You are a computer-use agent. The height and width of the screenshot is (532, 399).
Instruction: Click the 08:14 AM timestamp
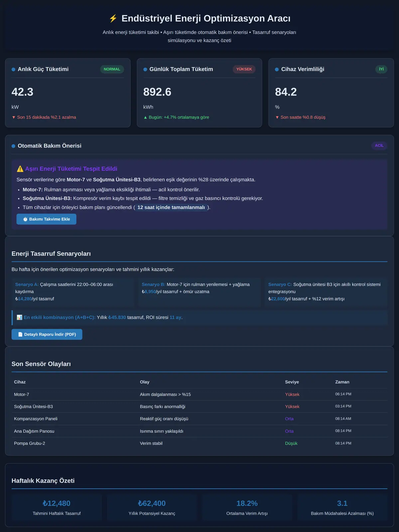343,419
